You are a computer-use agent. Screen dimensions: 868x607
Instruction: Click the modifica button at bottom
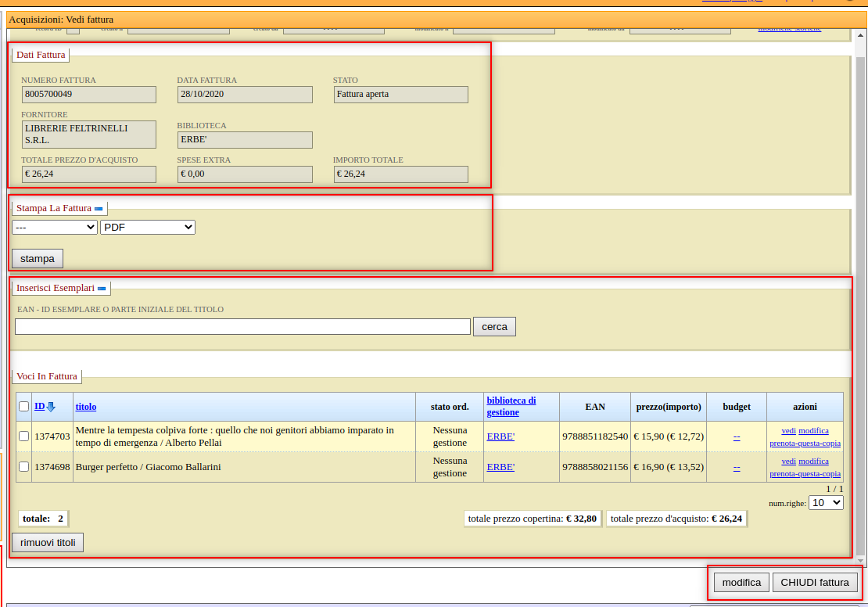point(741,583)
